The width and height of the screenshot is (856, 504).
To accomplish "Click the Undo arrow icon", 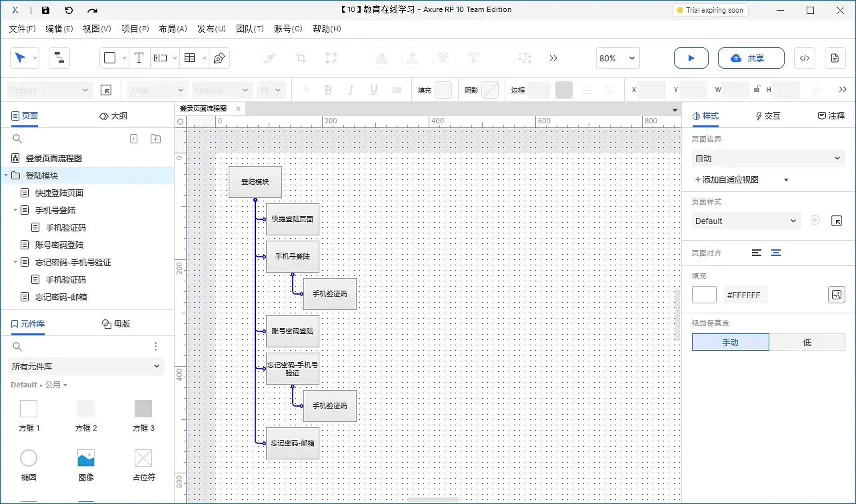I will point(69,10).
